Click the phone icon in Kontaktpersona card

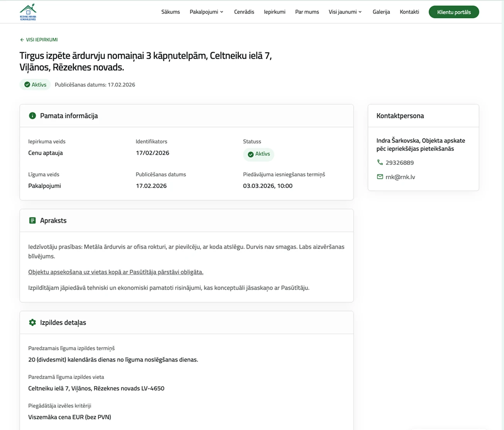pyautogui.click(x=380, y=163)
